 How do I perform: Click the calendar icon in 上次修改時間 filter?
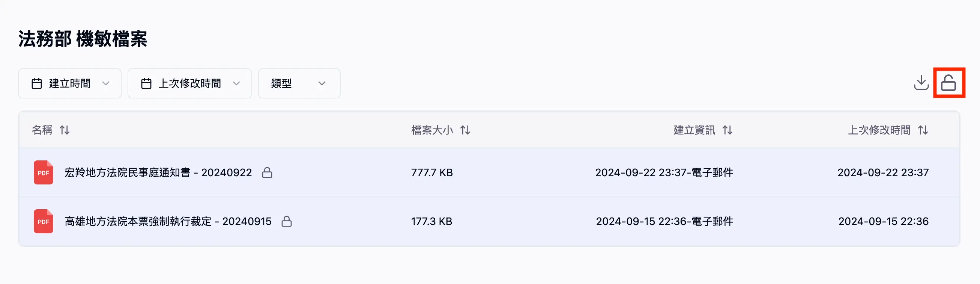point(146,83)
